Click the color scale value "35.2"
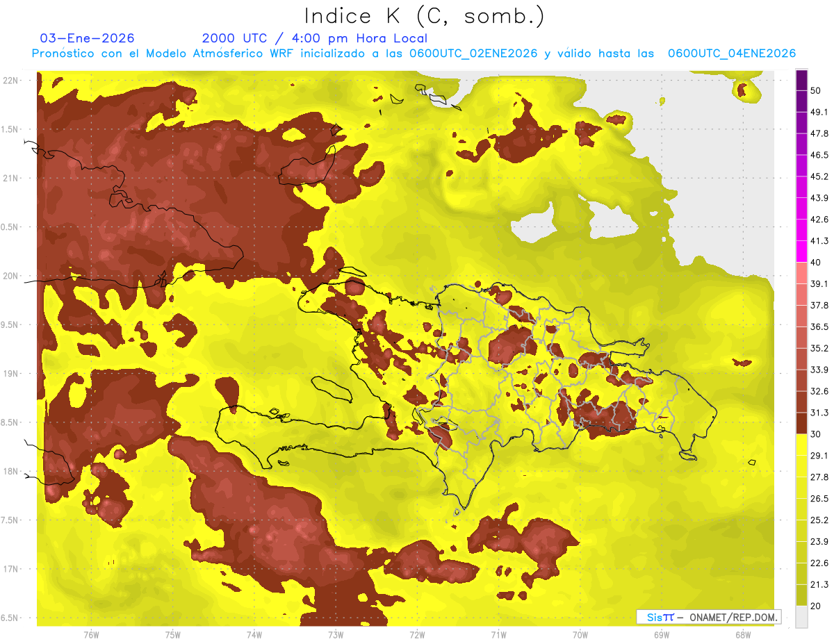Screen dimensions: 834x644 tap(819, 348)
